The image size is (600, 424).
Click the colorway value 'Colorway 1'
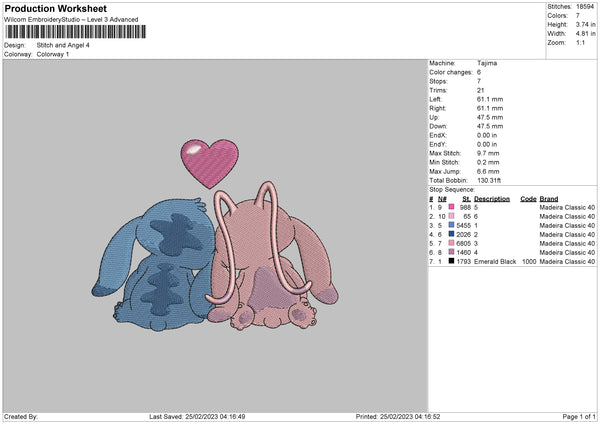point(53,54)
